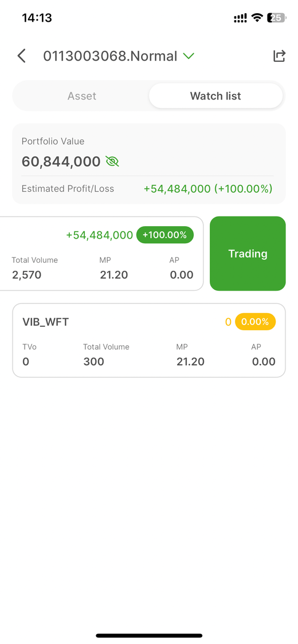Viewport: 298px width, 644px height.
Task: Tap the Estimated Profit/Loss value
Action: point(208,189)
